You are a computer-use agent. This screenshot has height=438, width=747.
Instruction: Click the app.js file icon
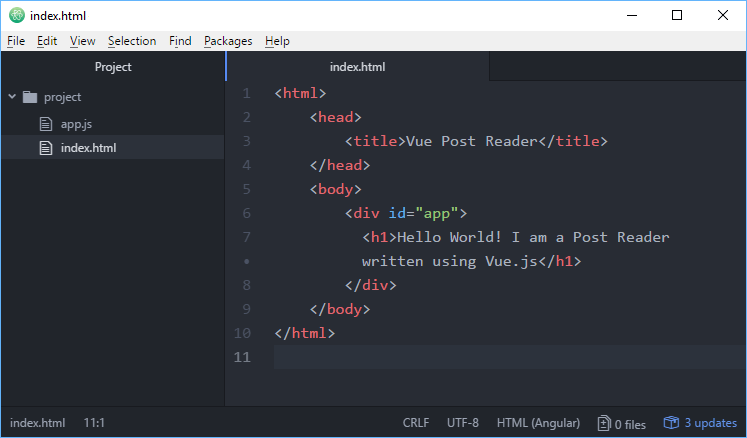45,124
